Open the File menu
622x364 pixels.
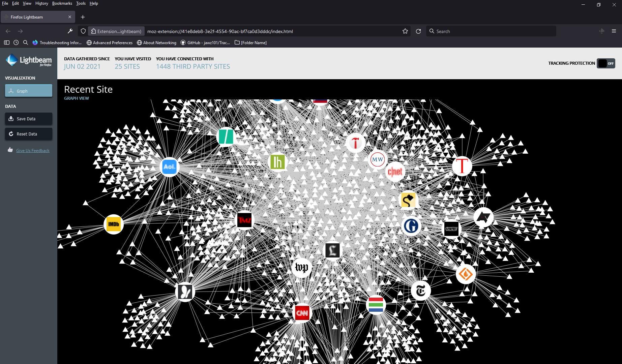click(5, 3)
